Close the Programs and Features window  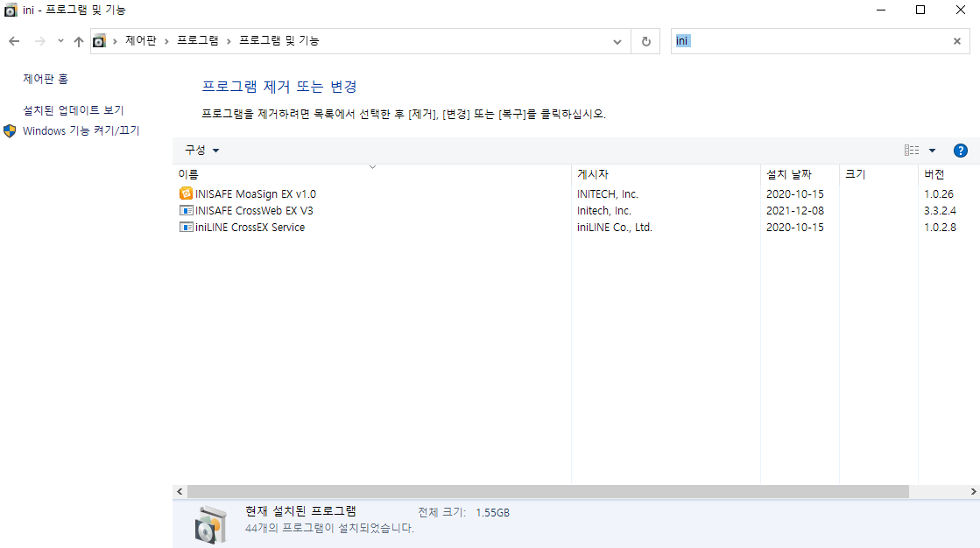[961, 10]
